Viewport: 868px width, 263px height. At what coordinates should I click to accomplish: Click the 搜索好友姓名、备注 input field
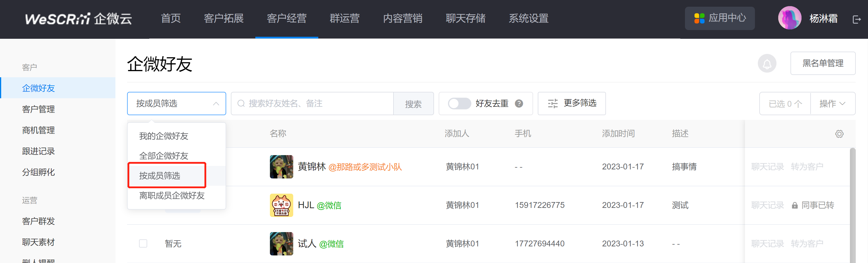[317, 104]
